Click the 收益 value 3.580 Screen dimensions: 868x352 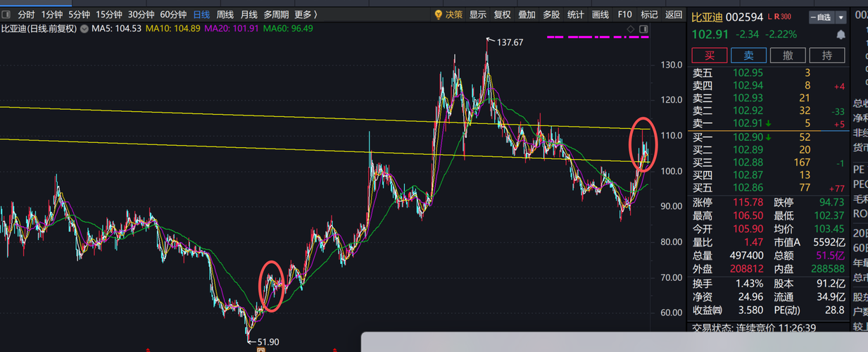coord(750,310)
